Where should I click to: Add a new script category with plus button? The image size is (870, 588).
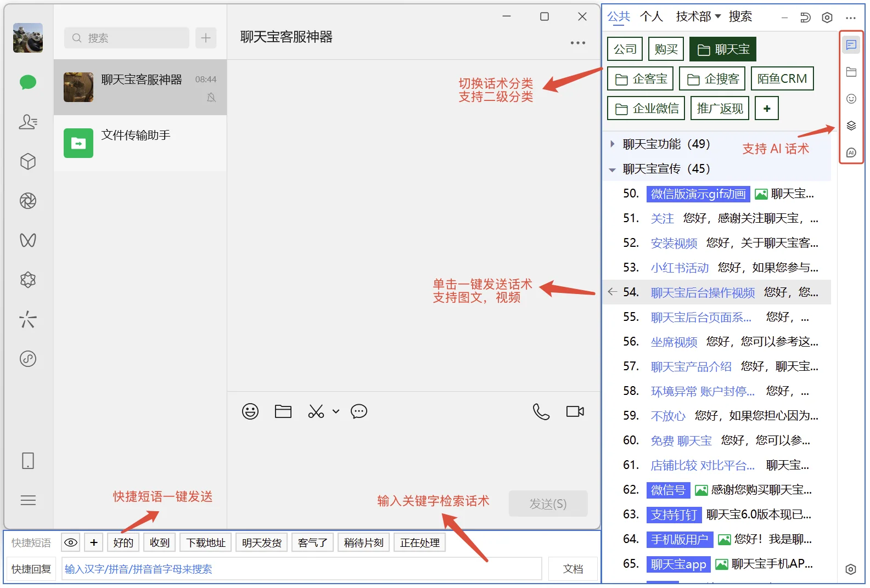pos(767,108)
